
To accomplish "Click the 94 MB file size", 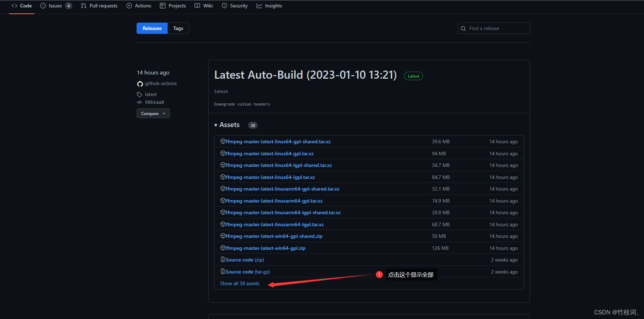I will tap(439, 154).
